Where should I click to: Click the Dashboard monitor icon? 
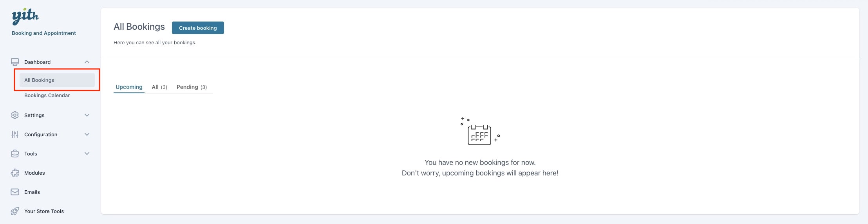(15, 62)
